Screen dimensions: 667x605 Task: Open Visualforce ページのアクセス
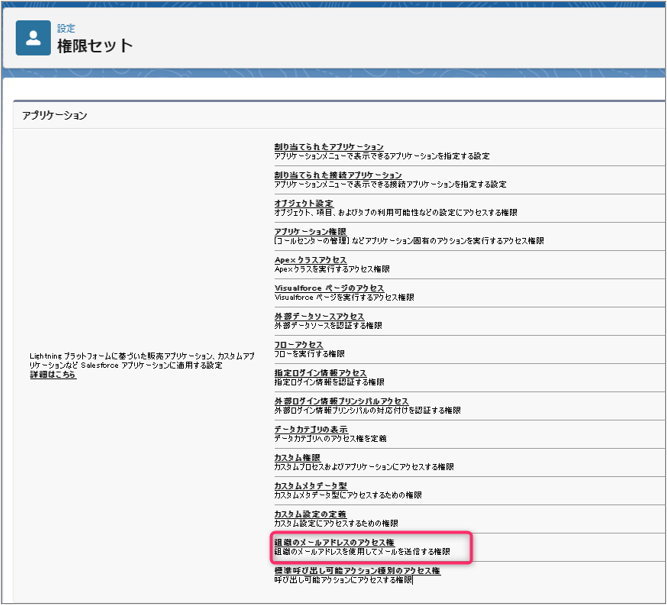tap(329, 288)
